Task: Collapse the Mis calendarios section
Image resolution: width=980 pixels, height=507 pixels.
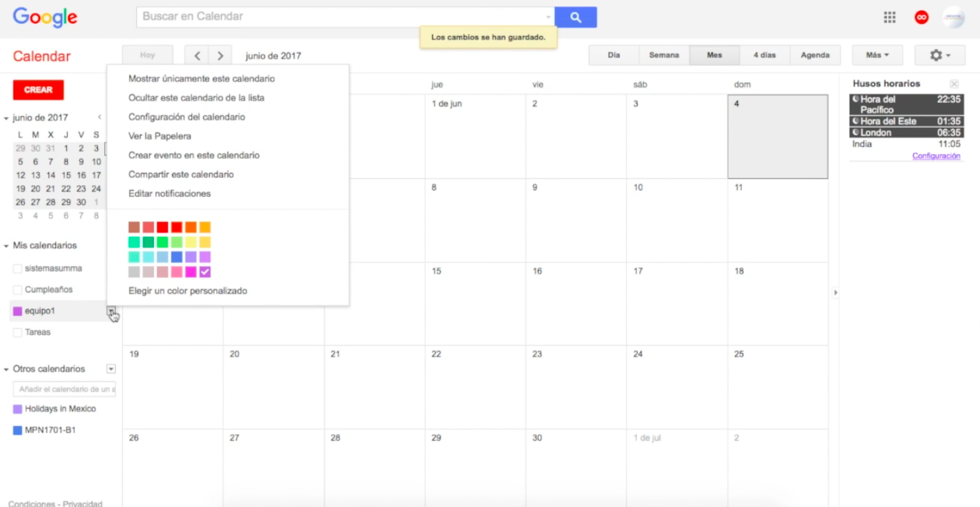Action: [6, 246]
